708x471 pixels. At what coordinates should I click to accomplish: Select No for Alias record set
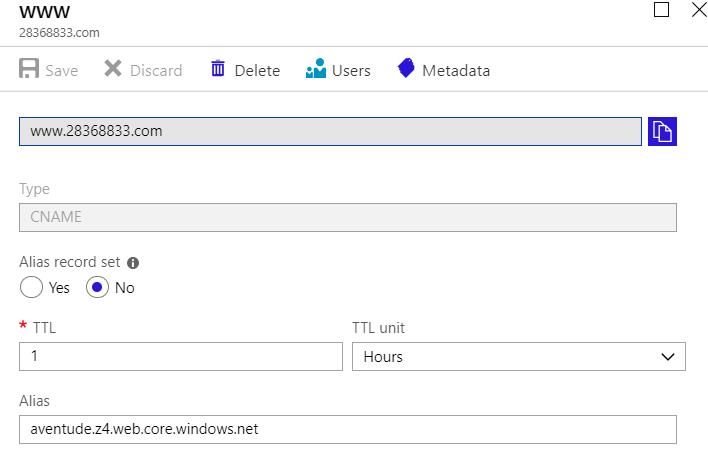97,288
